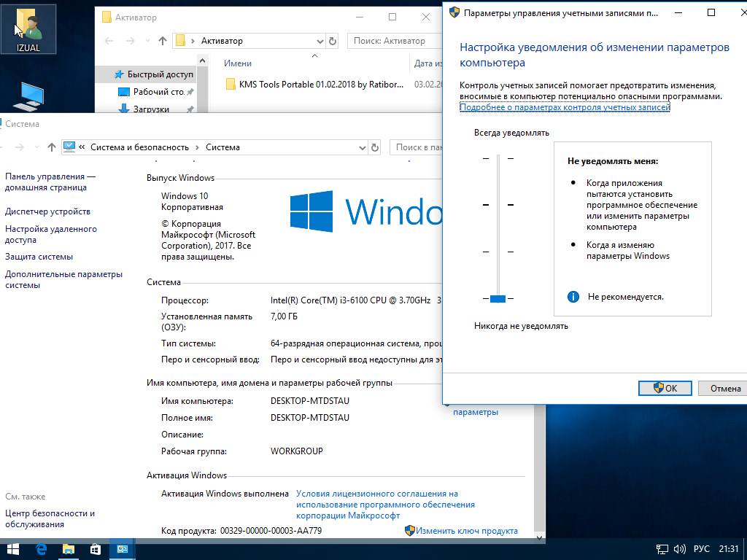This screenshot has height=560, width=747.
Task: Click the network icon in system tray
Action: (x=662, y=549)
